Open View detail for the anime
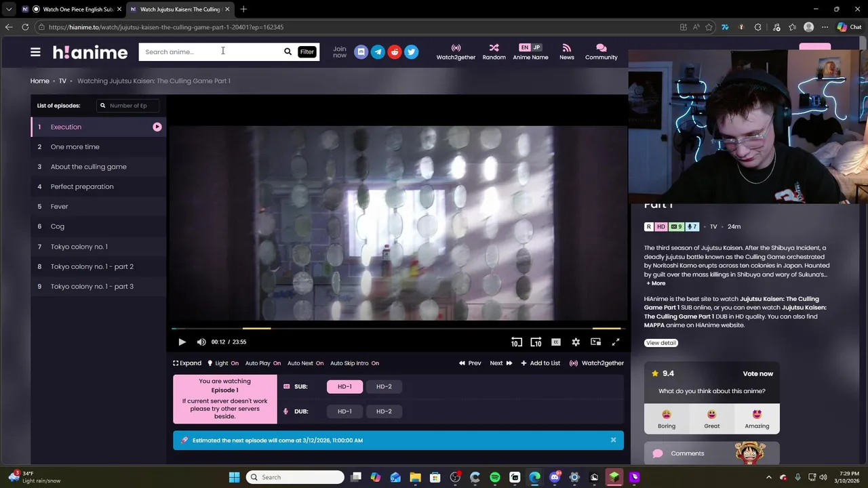 coord(661,343)
